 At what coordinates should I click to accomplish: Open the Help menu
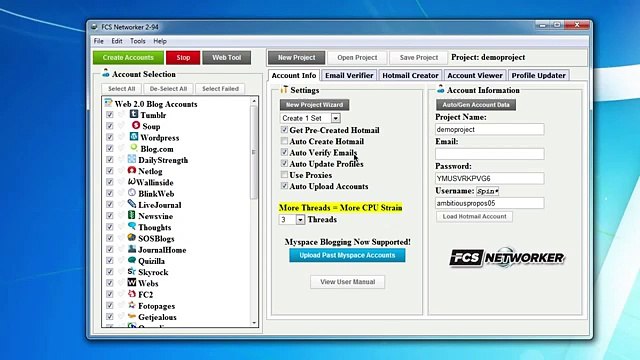[160, 41]
